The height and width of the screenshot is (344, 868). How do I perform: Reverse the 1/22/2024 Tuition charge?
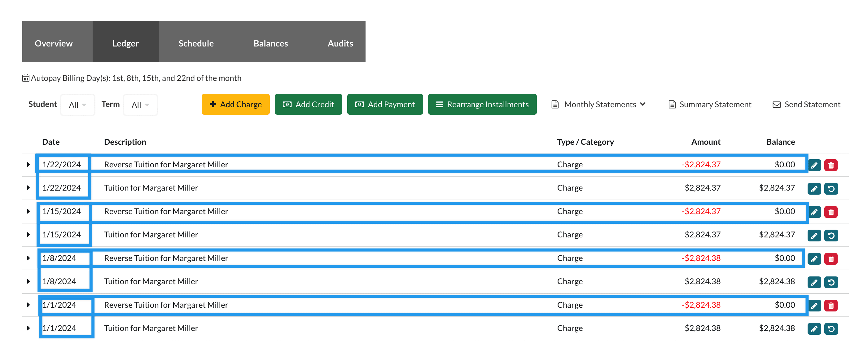tap(831, 188)
